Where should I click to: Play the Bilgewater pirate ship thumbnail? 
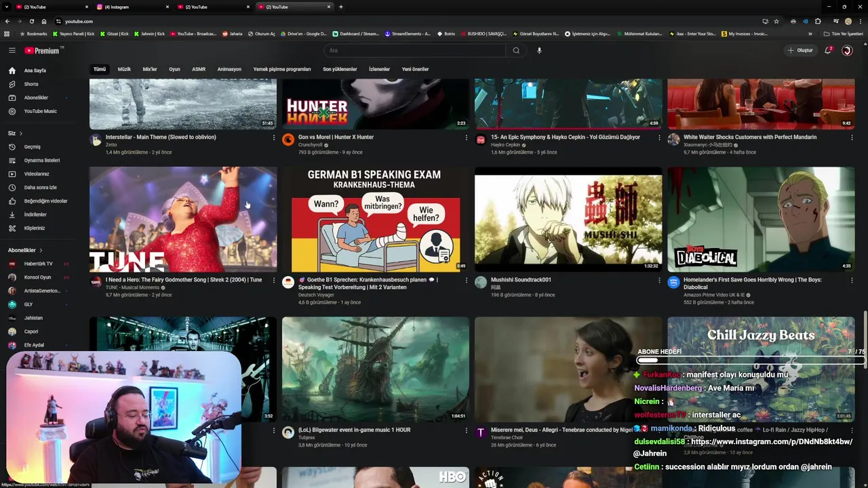click(376, 369)
